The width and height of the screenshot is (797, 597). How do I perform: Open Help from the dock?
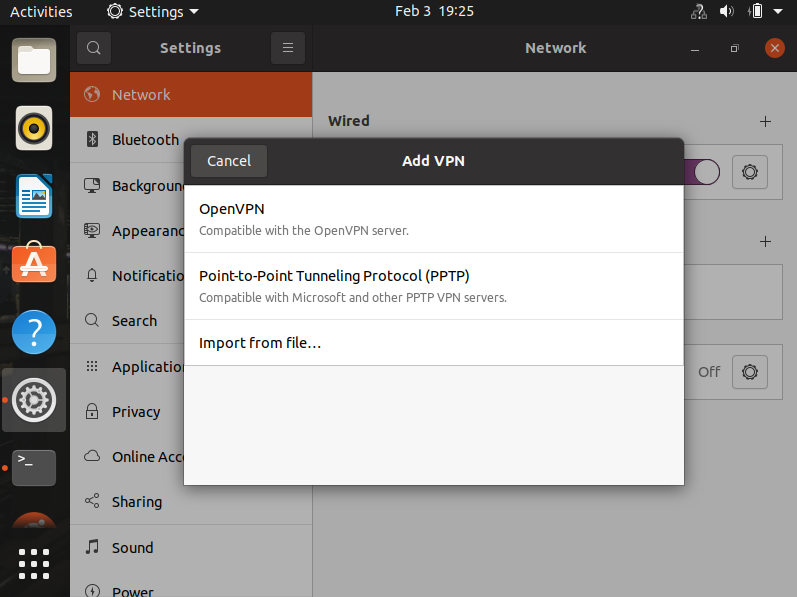(34, 332)
